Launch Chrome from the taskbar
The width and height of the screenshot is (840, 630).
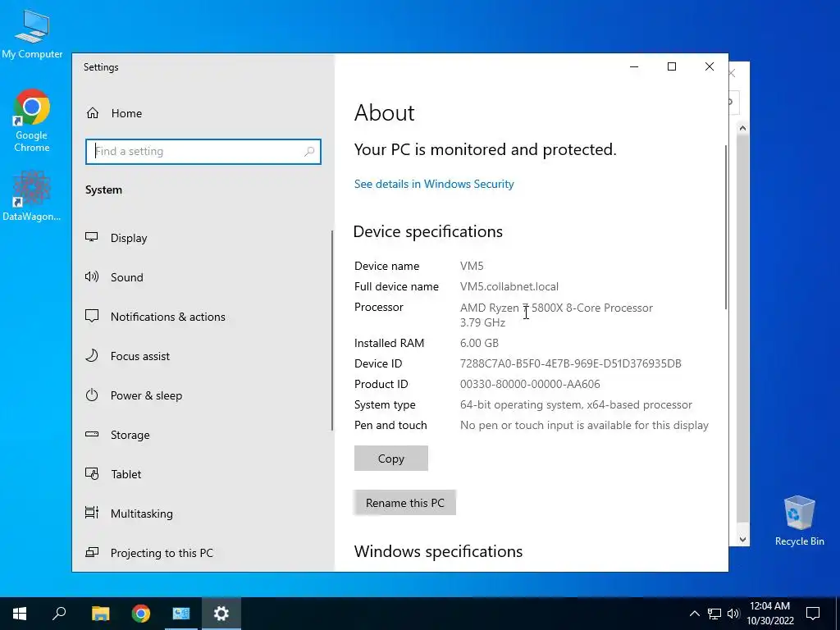point(141,614)
